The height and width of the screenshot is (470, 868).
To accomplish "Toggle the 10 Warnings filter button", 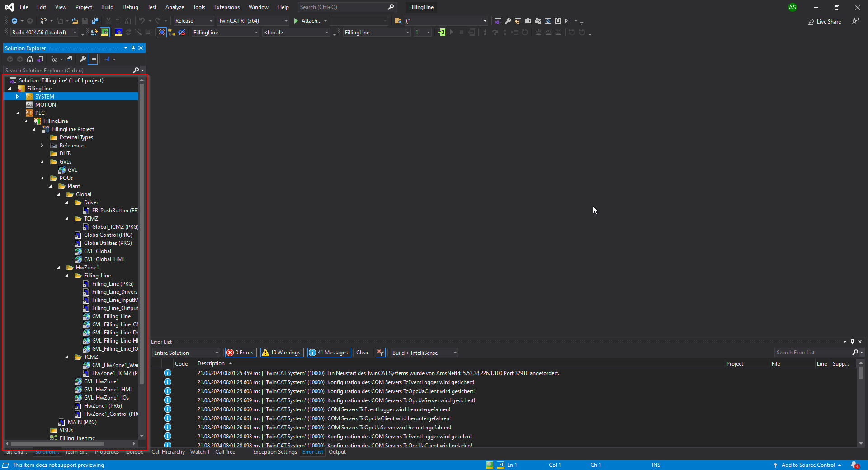I will pyautogui.click(x=281, y=352).
